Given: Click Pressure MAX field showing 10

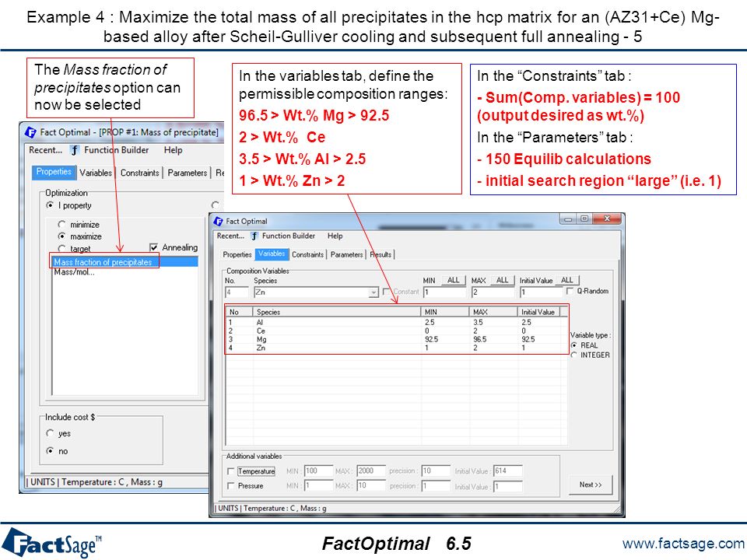Looking at the screenshot, I should pyautogui.click(x=371, y=486).
